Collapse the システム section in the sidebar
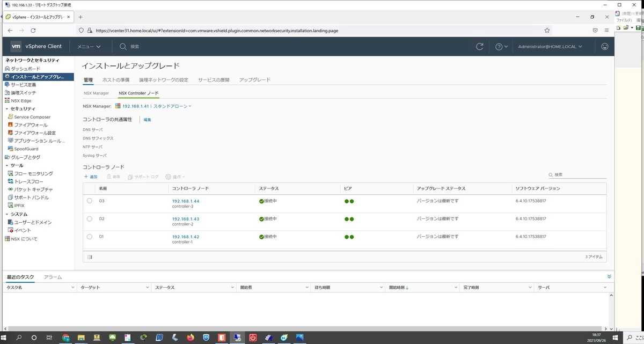Viewport: 644px width, 344px height. click(6, 214)
